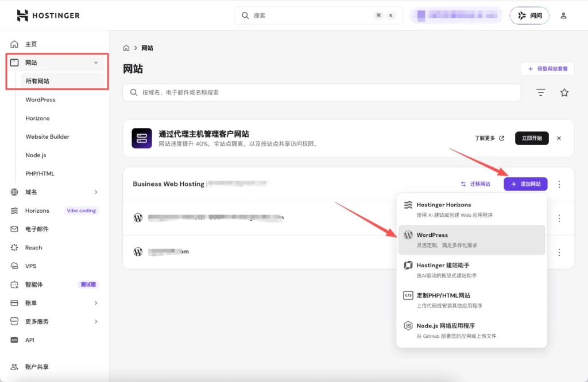This screenshot has width=588, height=382.
Task: Click the Hostinger logo
Action: [48, 15]
